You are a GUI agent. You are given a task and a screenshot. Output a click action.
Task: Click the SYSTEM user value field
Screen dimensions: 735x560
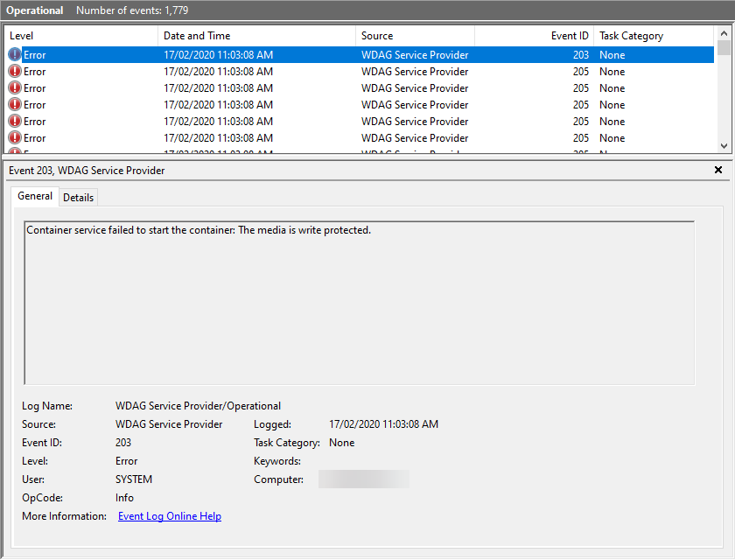[x=134, y=479]
